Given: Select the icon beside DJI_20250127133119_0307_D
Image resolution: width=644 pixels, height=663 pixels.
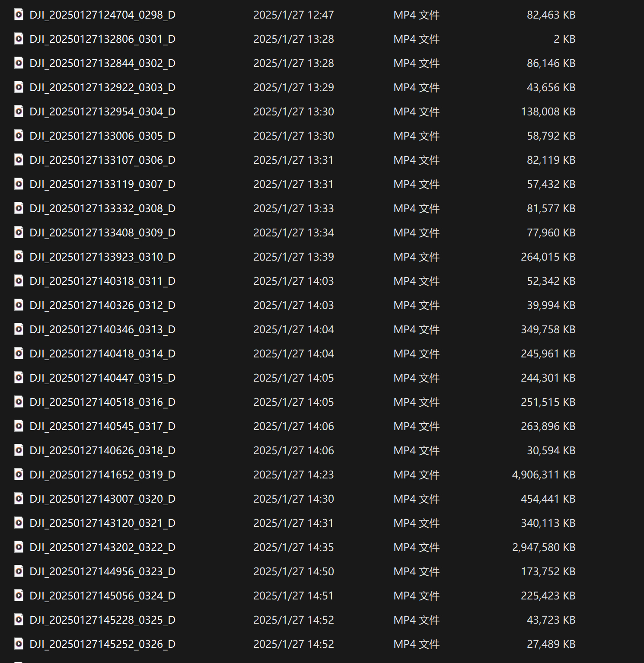Looking at the screenshot, I should coord(19,184).
